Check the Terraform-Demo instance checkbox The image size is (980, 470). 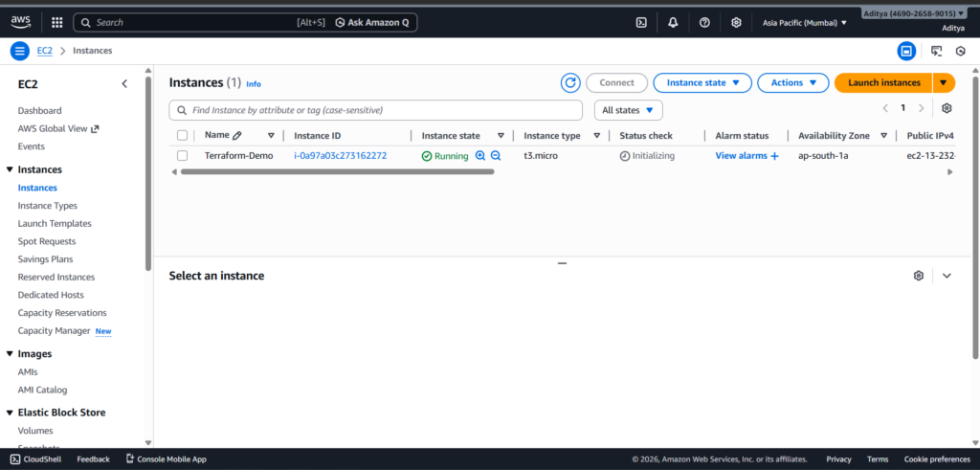(x=182, y=156)
